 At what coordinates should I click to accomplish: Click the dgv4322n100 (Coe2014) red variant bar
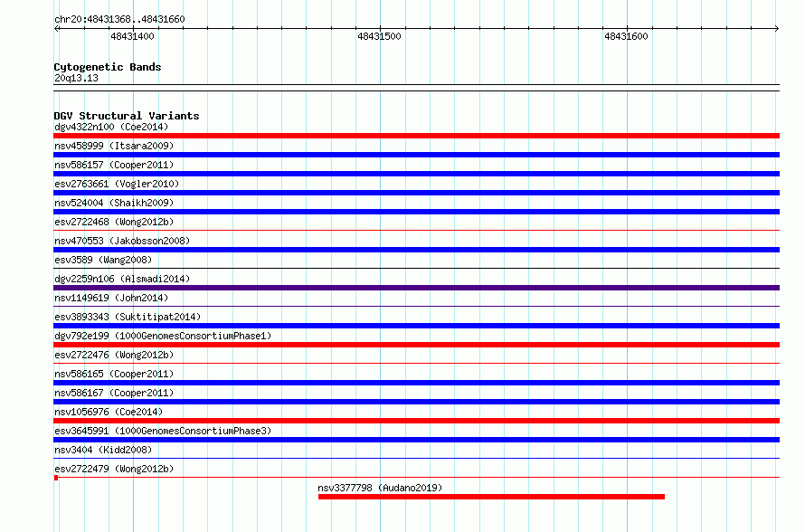416,136
